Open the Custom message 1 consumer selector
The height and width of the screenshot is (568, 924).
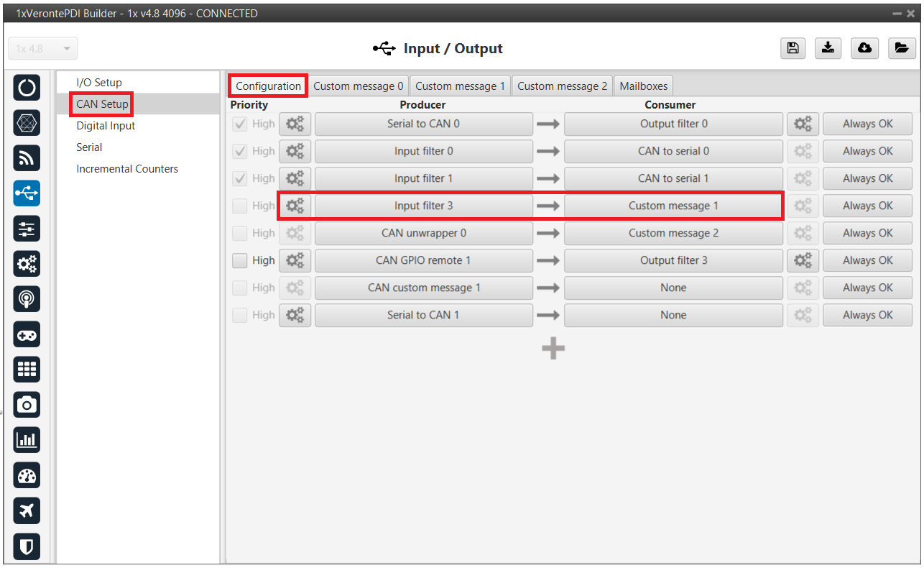(673, 206)
